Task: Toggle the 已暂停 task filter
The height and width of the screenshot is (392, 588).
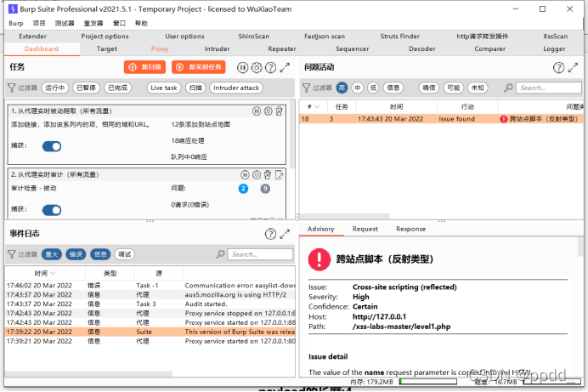Action: click(x=87, y=88)
